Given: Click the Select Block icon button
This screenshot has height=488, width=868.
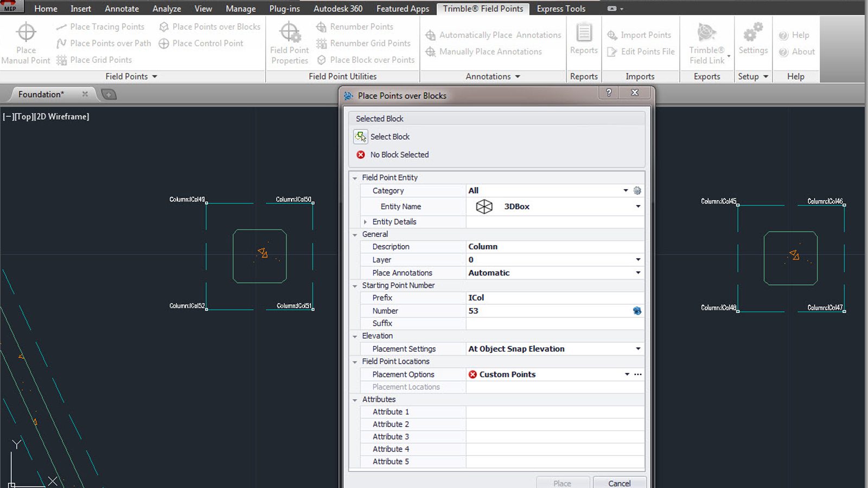Looking at the screenshot, I should (361, 137).
